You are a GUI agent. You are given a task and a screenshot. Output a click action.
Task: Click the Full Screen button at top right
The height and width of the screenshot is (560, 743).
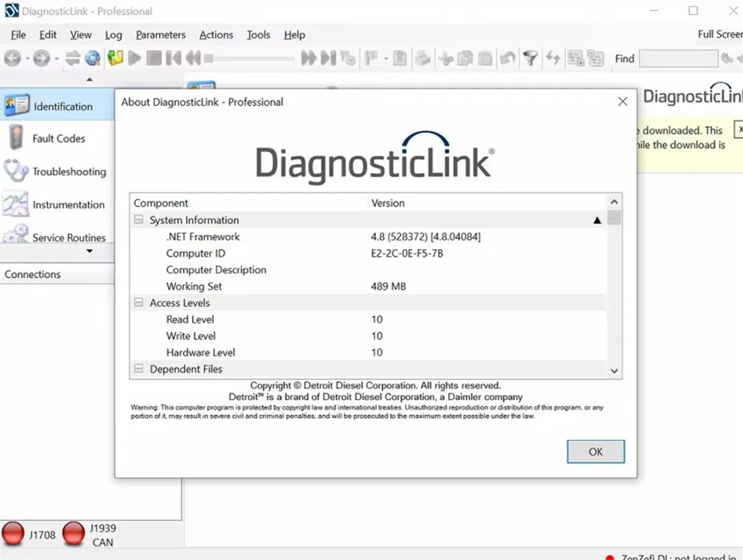(720, 34)
